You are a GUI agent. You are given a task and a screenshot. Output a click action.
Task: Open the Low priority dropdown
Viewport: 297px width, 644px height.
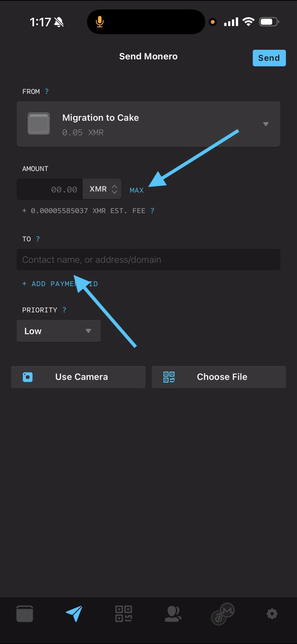tap(59, 331)
